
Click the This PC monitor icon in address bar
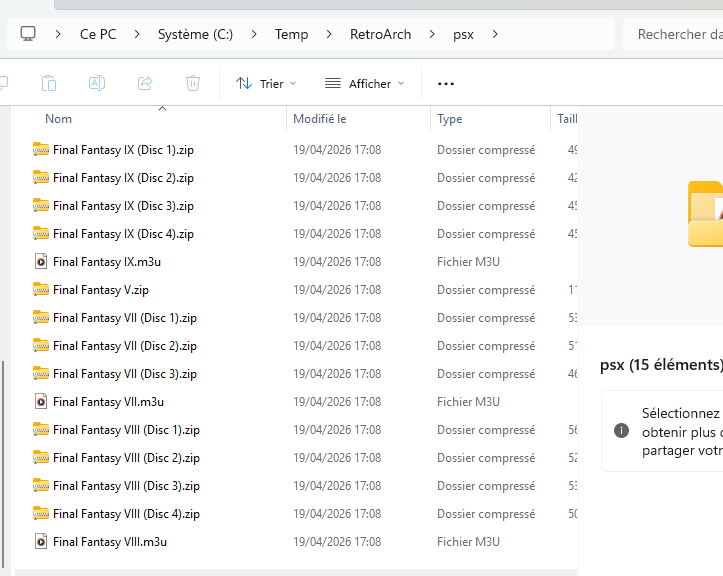click(x=28, y=34)
